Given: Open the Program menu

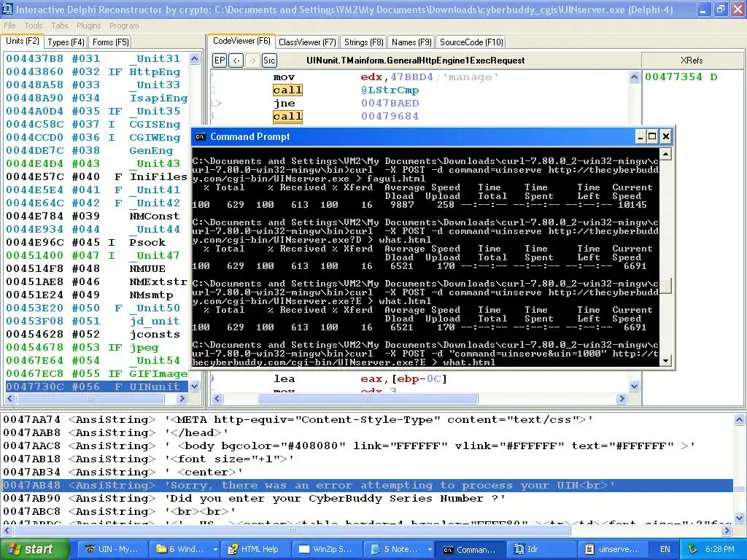Looking at the screenshot, I should [x=124, y=26].
